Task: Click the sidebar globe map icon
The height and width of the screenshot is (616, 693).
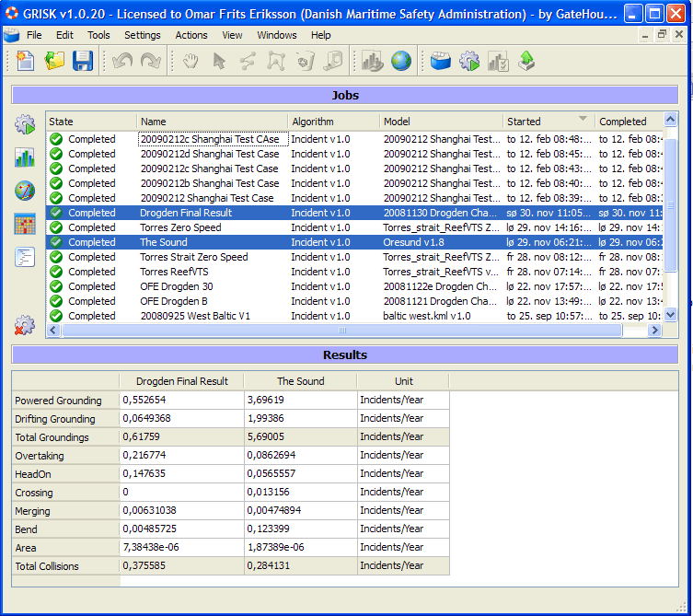Action: [25, 191]
